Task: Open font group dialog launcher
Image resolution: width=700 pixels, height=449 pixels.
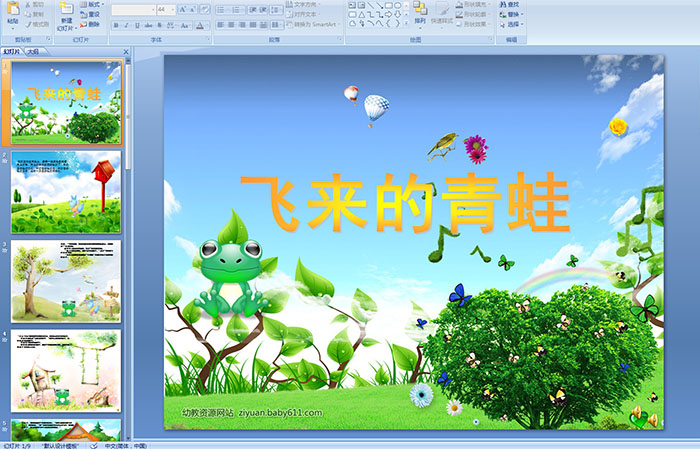Action: click(x=208, y=39)
